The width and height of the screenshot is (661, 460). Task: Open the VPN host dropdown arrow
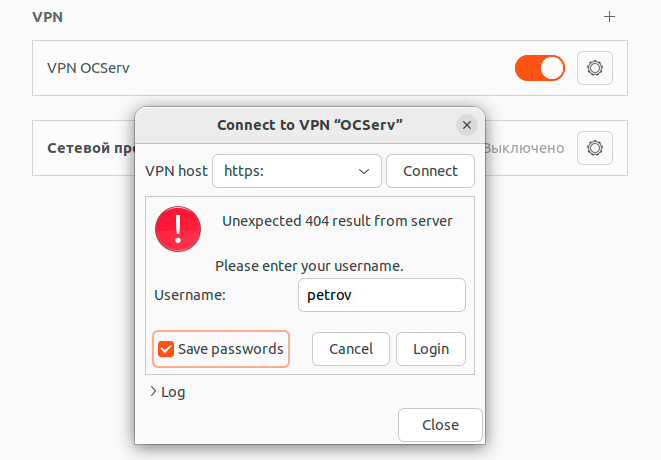pos(364,171)
